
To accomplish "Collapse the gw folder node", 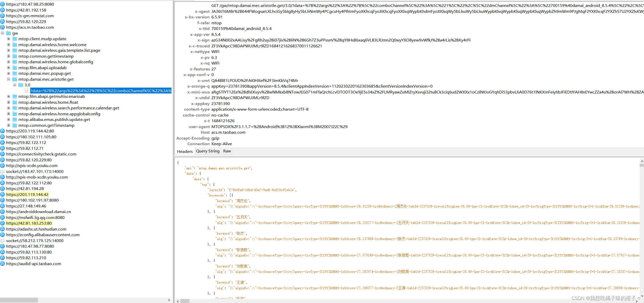I will (x=3, y=33).
